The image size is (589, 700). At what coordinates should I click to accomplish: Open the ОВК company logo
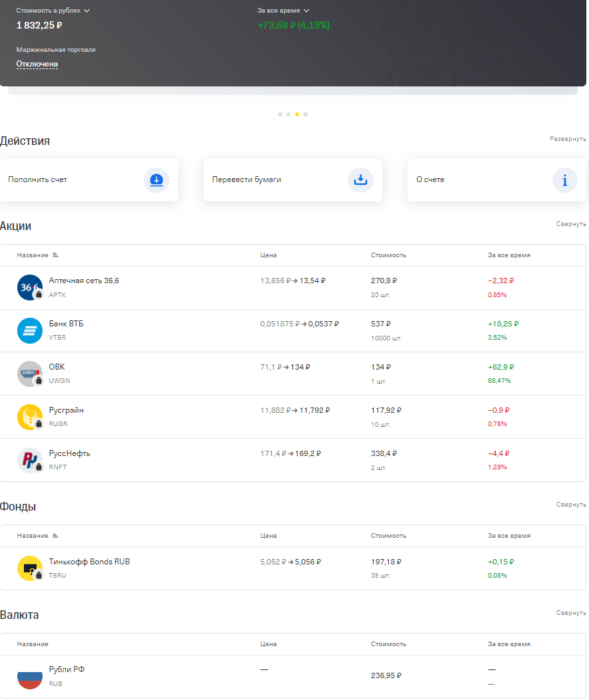pyautogui.click(x=30, y=374)
